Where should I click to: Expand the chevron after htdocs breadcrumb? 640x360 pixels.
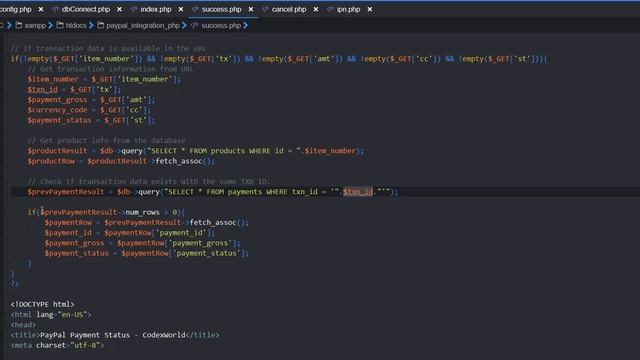(91, 25)
